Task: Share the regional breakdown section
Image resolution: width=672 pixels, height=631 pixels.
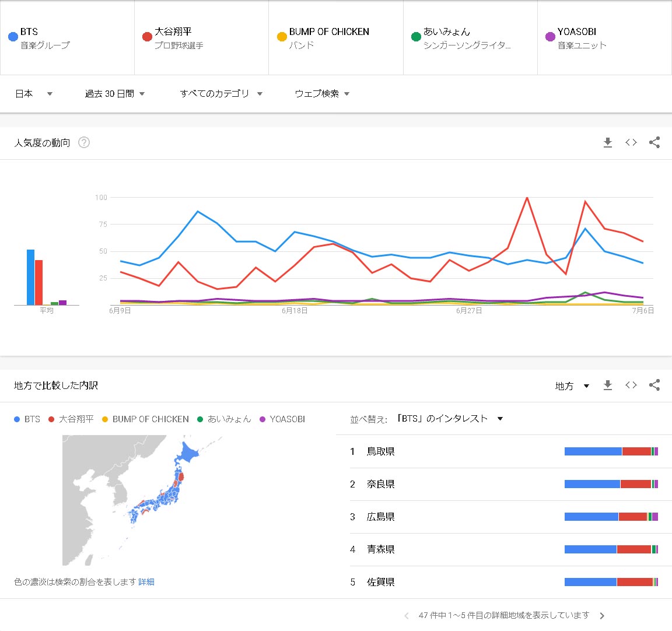Action: (x=654, y=385)
